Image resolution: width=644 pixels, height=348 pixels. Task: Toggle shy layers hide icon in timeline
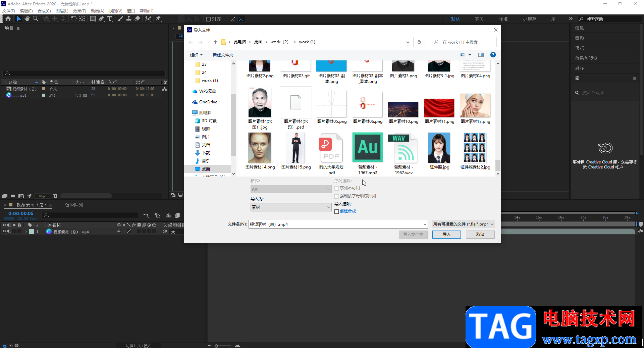(169, 215)
